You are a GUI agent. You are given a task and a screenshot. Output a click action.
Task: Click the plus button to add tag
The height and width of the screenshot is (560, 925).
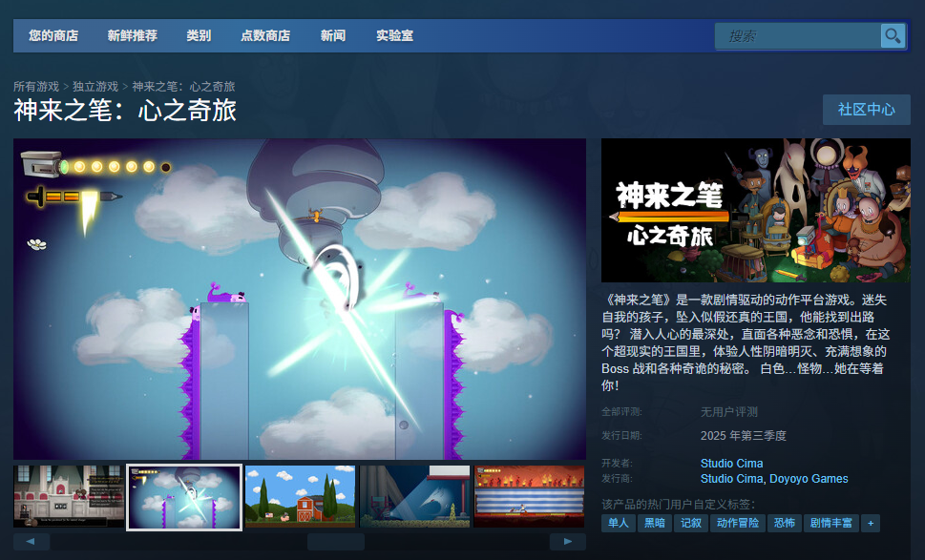click(x=870, y=523)
